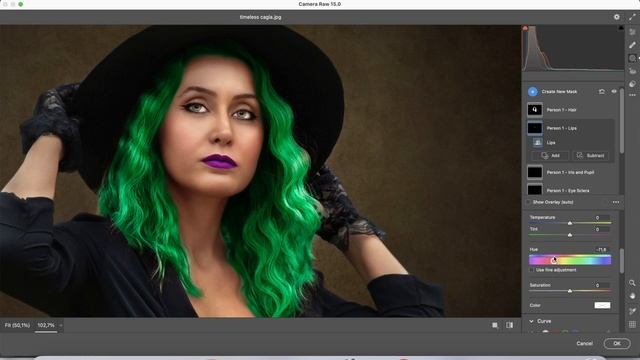Select the Lips component thumbnail
640x360 pixels.
tap(538, 142)
